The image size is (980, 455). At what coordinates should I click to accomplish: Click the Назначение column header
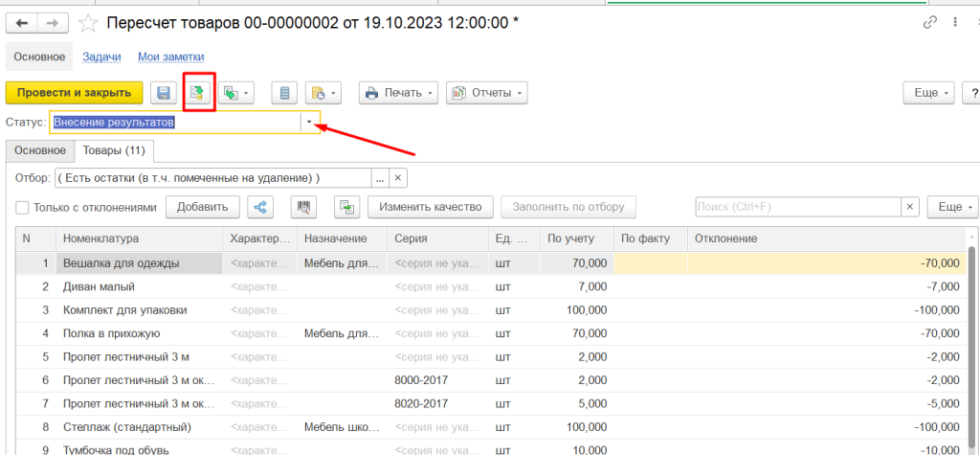pos(342,239)
